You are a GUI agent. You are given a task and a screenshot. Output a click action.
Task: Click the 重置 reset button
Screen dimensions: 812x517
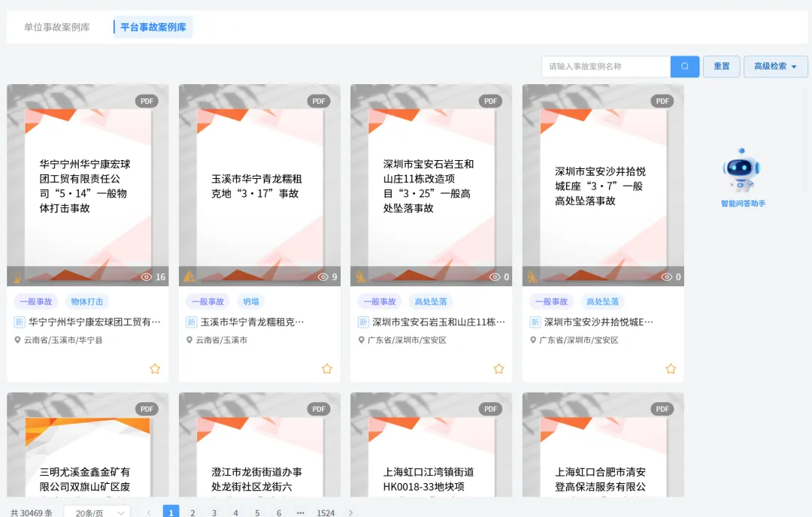(x=721, y=66)
